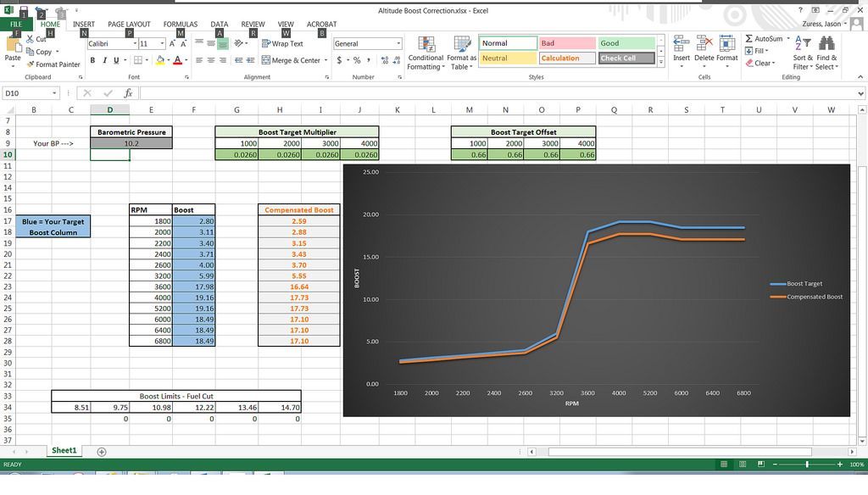Toggle Bold formatting
Image resolution: width=868 pixels, height=495 pixels.
click(x=93, y=60)
